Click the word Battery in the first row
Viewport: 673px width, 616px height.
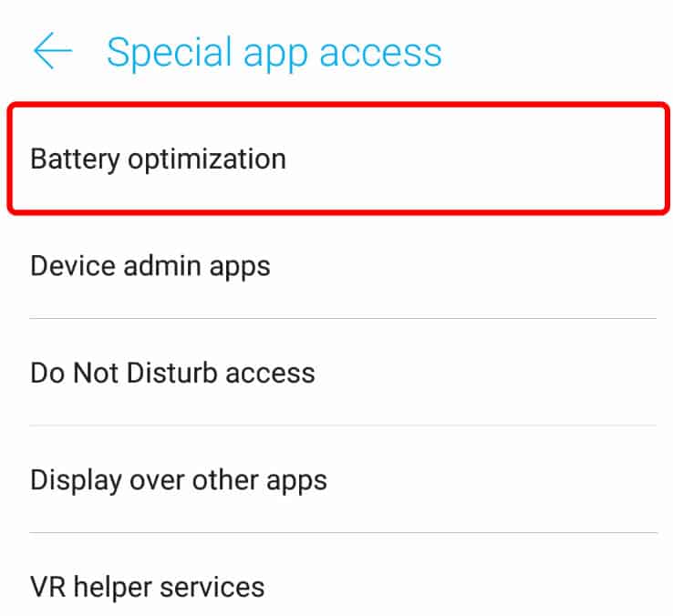coord(75,159)
